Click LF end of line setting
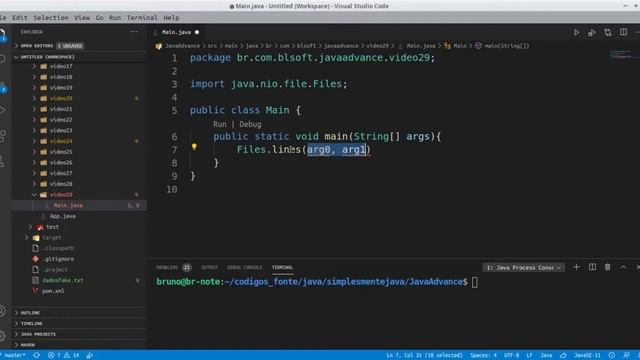Screen dimensions: 640x360 (529, 355)
